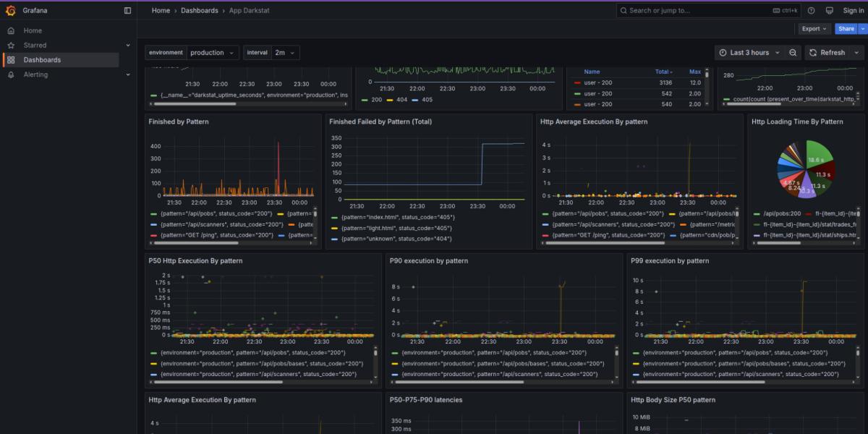Click the Dashboards breadcrumb

tap(199, 10)
